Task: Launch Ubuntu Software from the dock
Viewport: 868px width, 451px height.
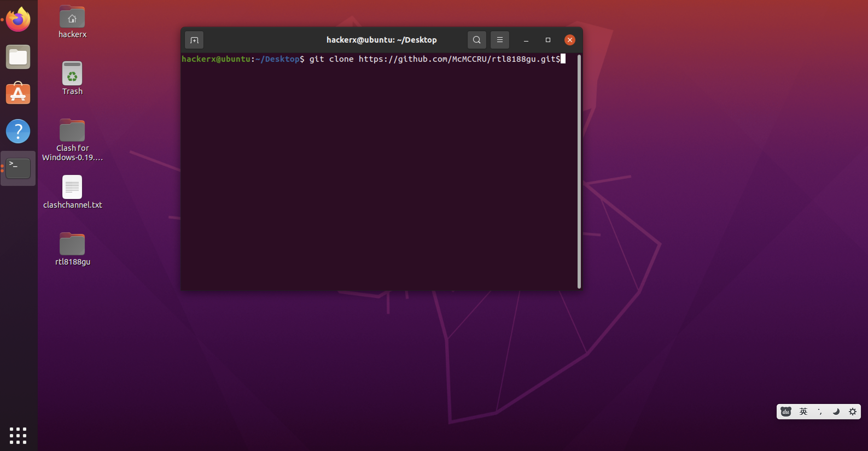Action: [x=18, y=93]
